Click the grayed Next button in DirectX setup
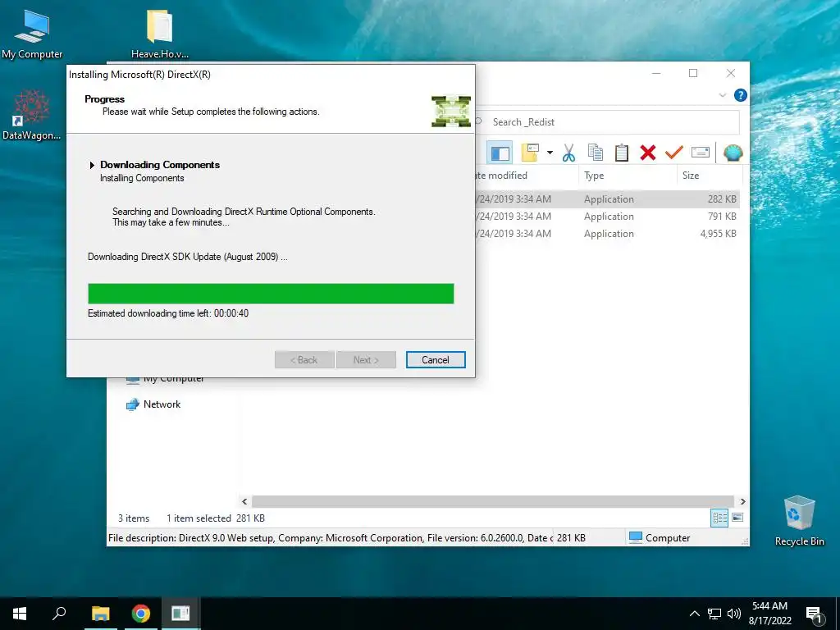Image resolution: width=840 pixels, height=630 pixels. (x=366, y=360)
